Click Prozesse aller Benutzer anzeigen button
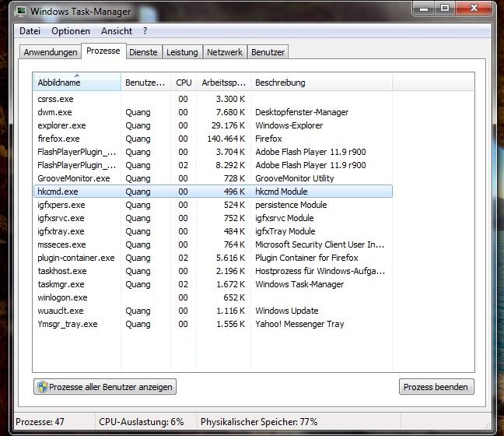Screen dimensions: 504x436 coord(105,387)
